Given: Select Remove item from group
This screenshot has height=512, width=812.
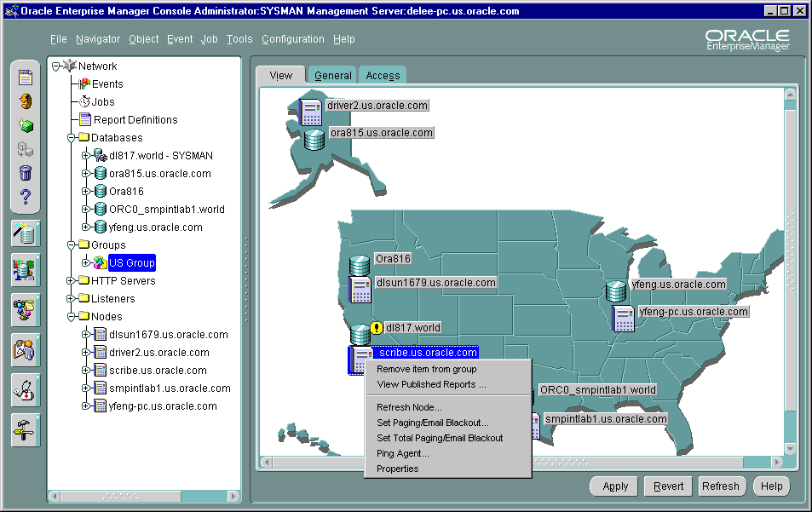Looking at the screenshot, I should point(426,369).
